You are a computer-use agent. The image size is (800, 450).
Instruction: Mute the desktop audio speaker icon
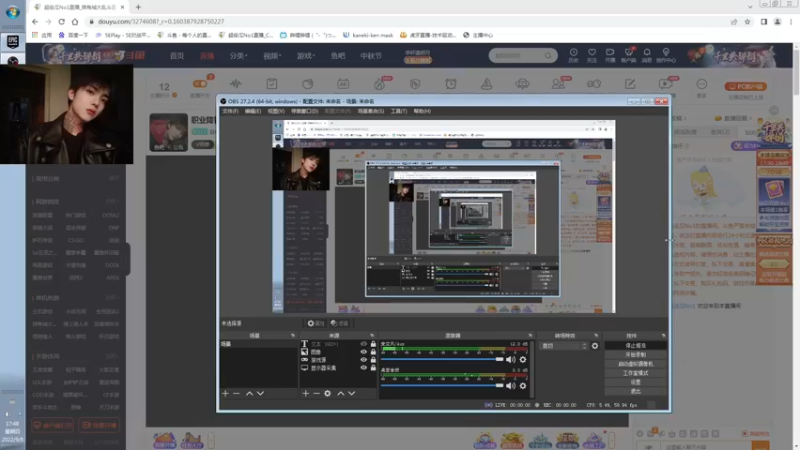[510, 386]
